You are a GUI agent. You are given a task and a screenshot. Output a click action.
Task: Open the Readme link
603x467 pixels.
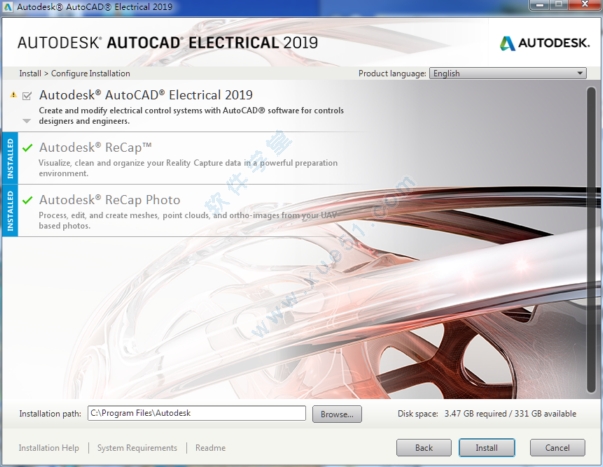[x=210, y=448]
